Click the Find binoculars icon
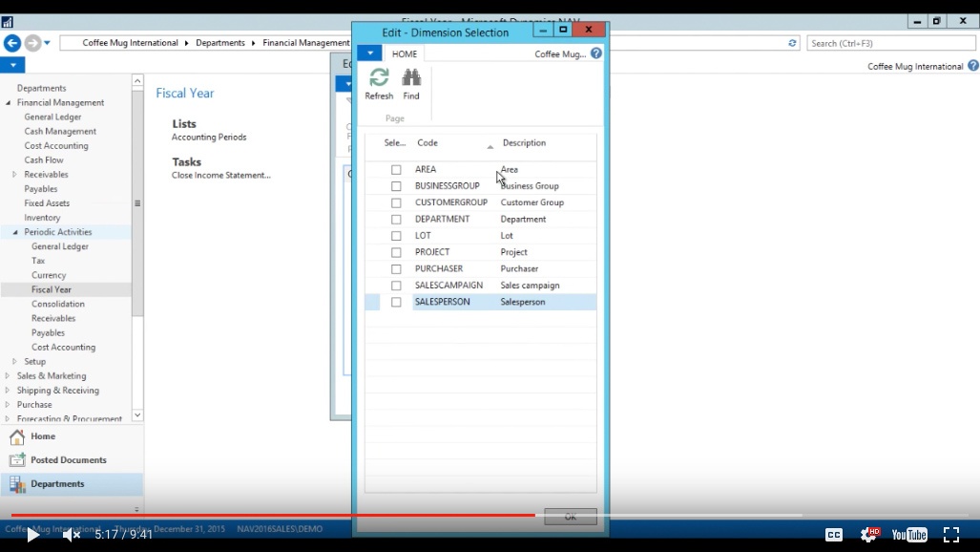This screenshot has height=552, width=980. coord(411,77)
